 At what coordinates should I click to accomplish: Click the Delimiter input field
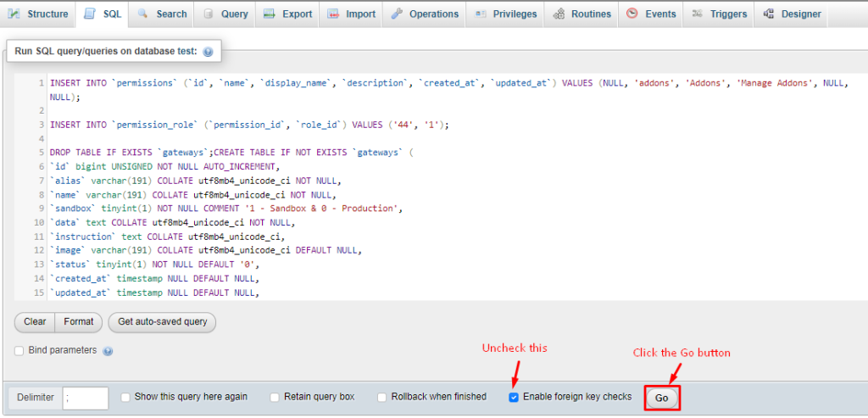(x=86, y=398)
